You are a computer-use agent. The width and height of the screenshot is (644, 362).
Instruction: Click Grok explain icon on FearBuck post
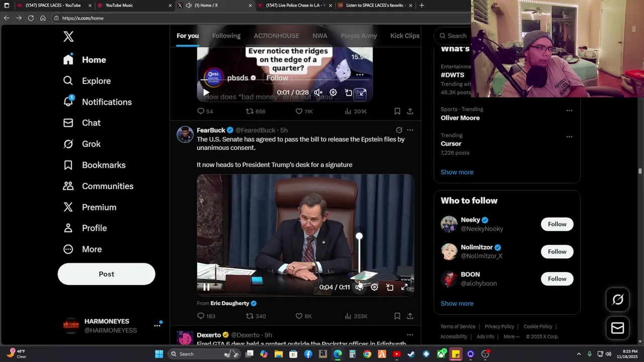pos(399,130)
